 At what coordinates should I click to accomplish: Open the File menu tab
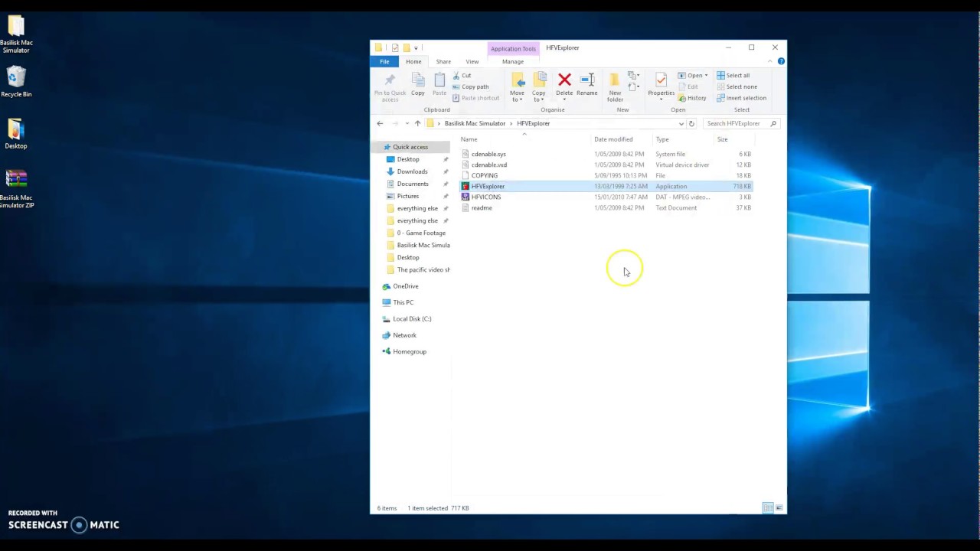[384, 61]
